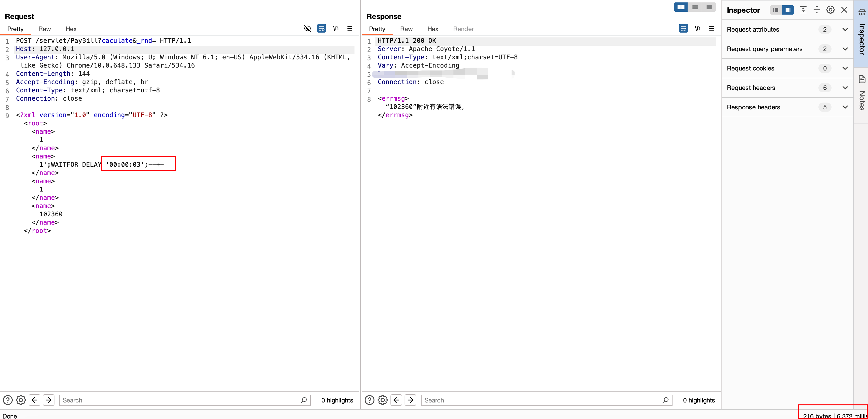Open help icon under Response panel
Viewport: 868px width, 419px height.
[370, 400]
